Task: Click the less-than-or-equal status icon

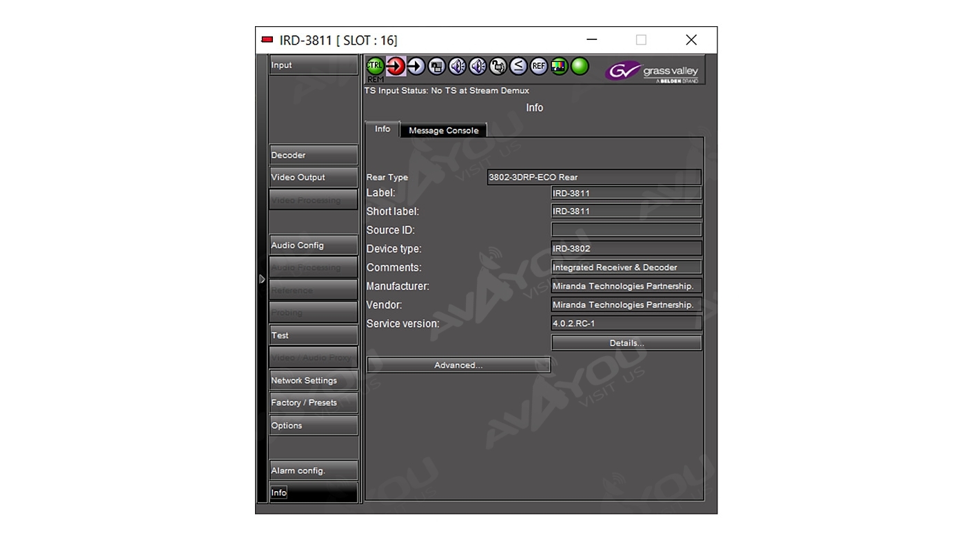Action: tap(518, 66)
